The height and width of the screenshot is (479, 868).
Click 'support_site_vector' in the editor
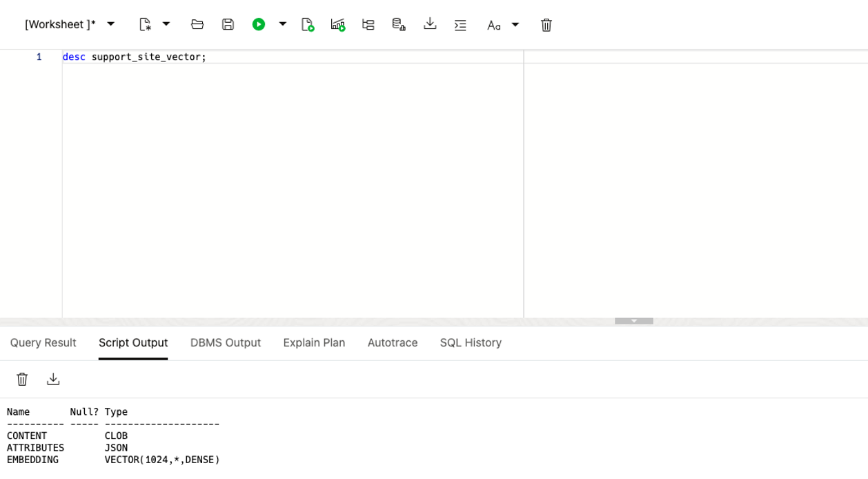point(146,57)
